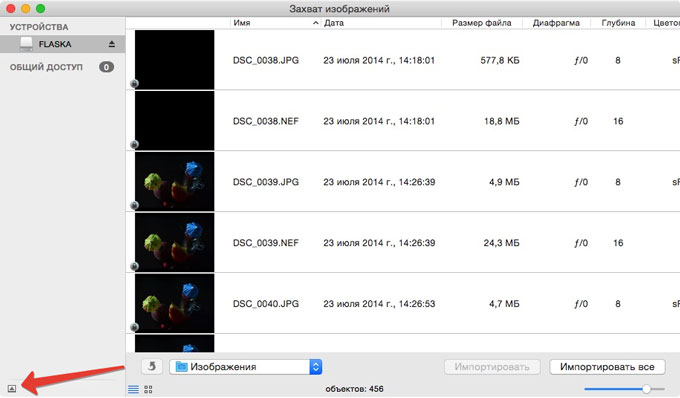
Task: Click the shared devices count badge 0
Action: point(106,67)
